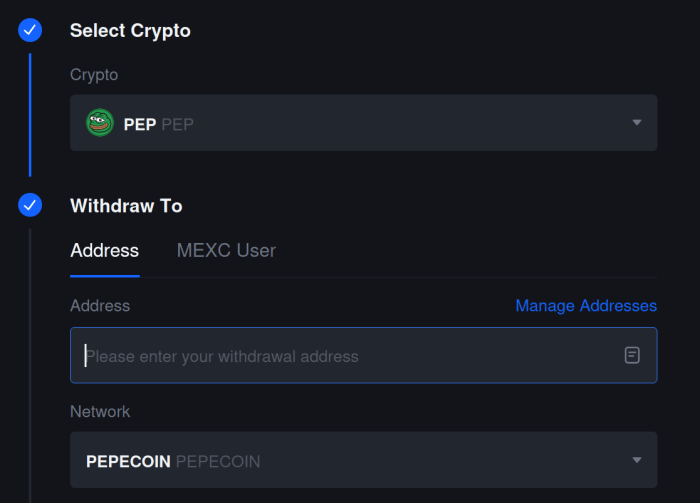
Task: Click the Withdraw To step checkmark icon
Action: click(x=30, y=206)
